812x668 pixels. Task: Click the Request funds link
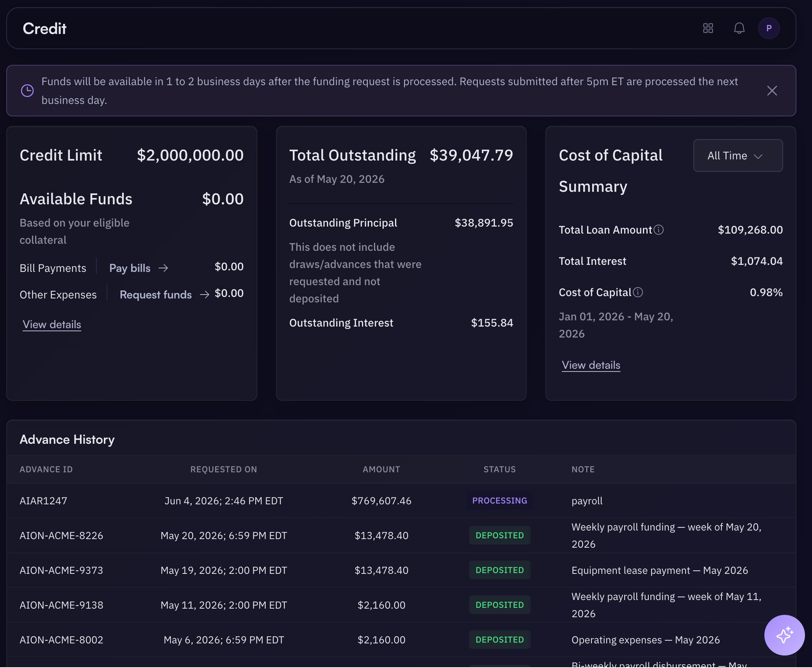click(x=155, y=295)
